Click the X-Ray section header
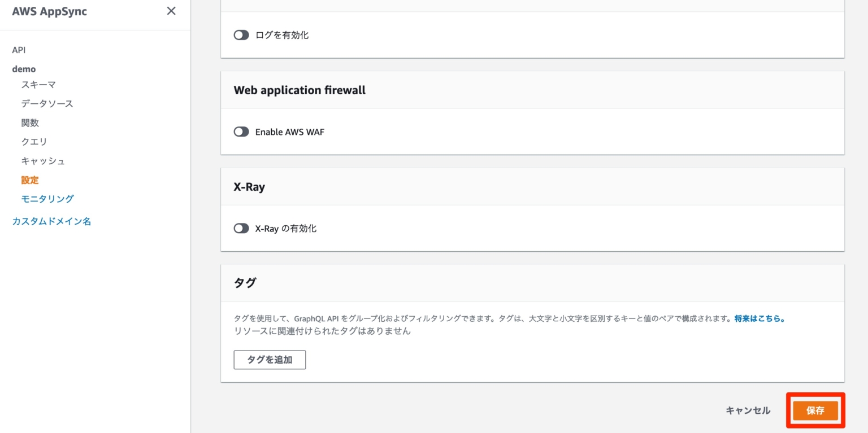The height and width of the screenshot is (433, 868). point(249,186)
